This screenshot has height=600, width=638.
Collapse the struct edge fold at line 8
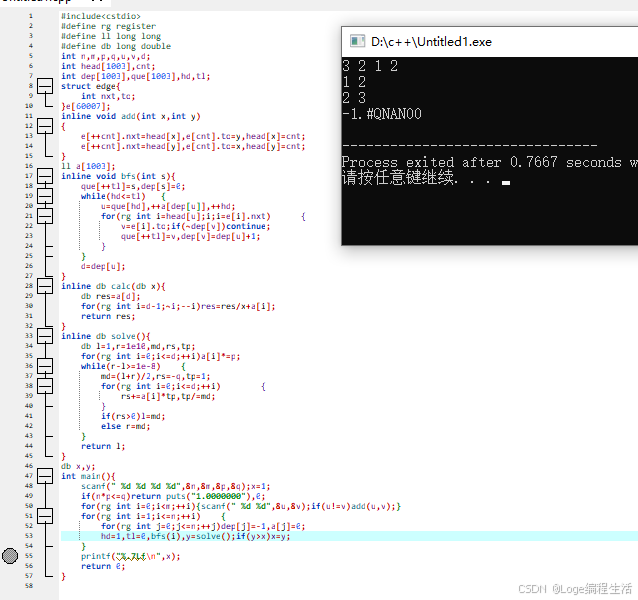[x=45, y=86]
